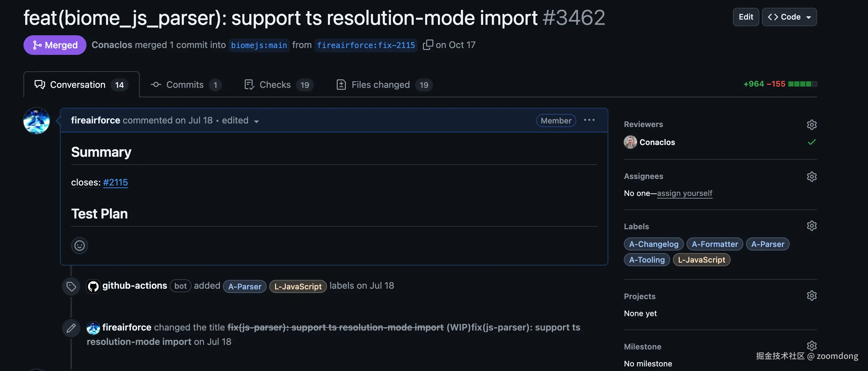
Task: Open the Milestone gear settings
Action: pos(812,346)
